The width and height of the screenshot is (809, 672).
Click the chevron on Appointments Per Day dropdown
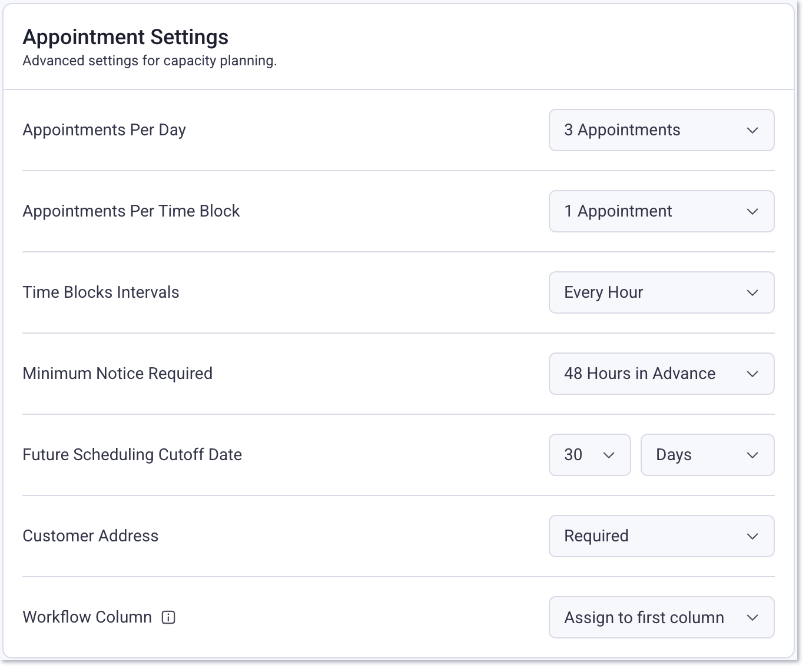(x=752, y=130)
